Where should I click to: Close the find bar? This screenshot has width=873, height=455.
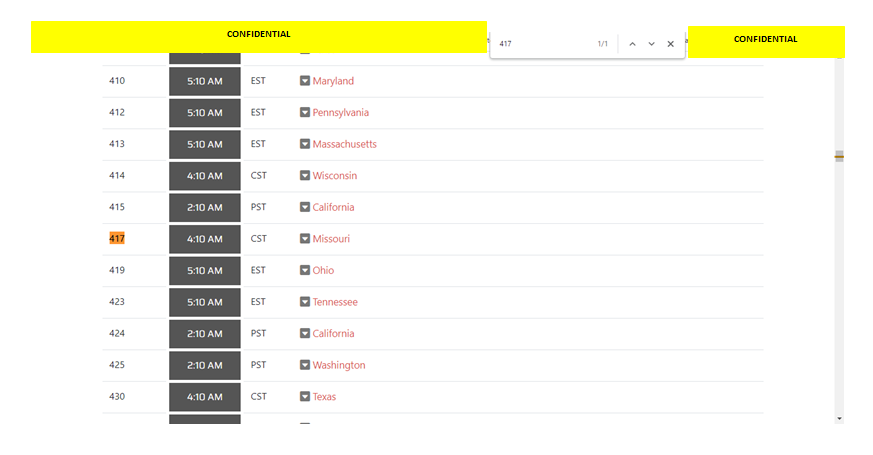tap(670, 44)
